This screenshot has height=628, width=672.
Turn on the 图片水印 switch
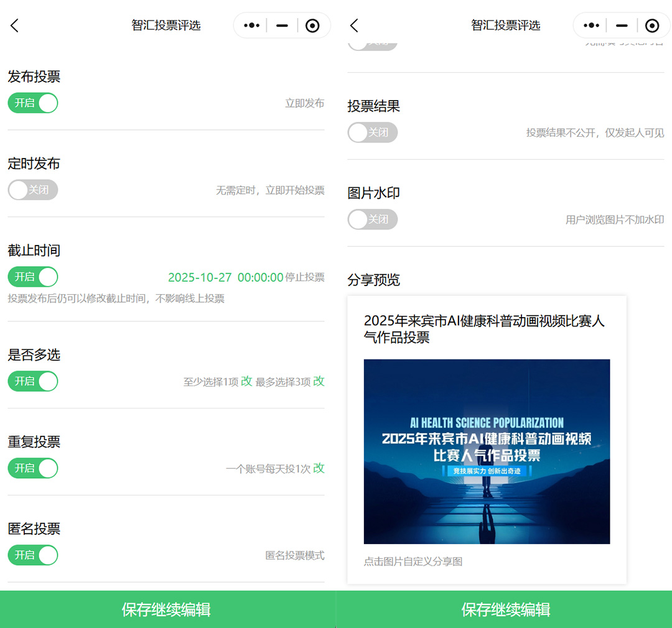tap(372, 219)
